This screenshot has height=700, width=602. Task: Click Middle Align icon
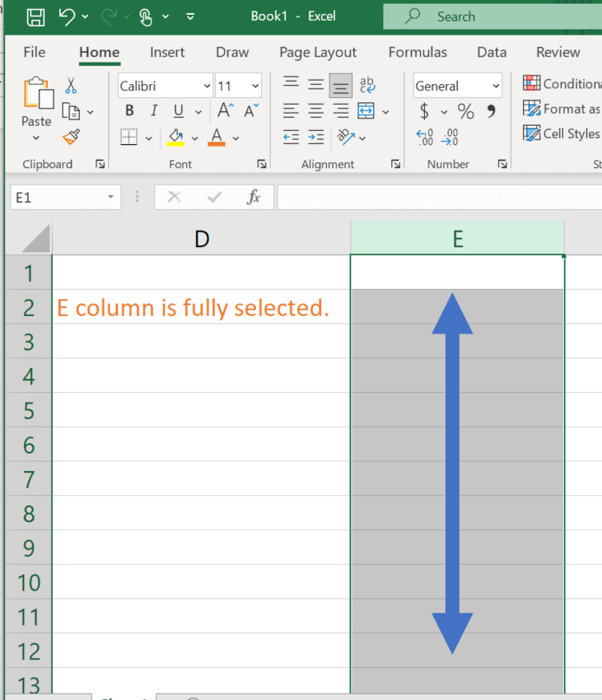click(315, 84)
